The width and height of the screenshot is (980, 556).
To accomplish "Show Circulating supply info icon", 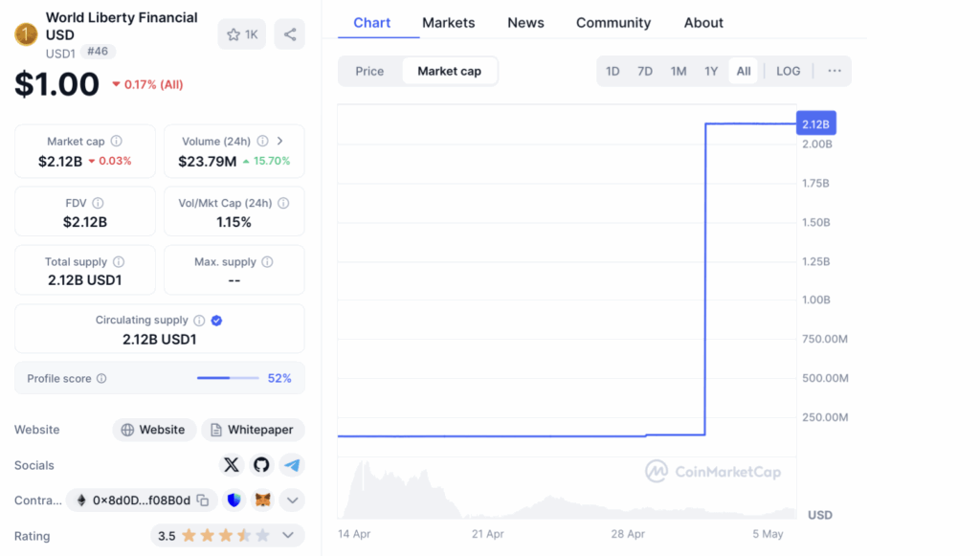I will pos(199,321).
